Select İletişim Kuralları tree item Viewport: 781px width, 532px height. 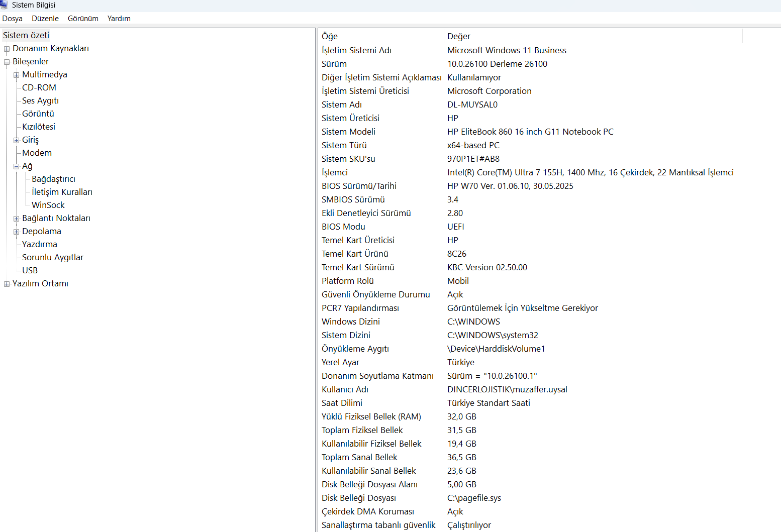[62, 192]
